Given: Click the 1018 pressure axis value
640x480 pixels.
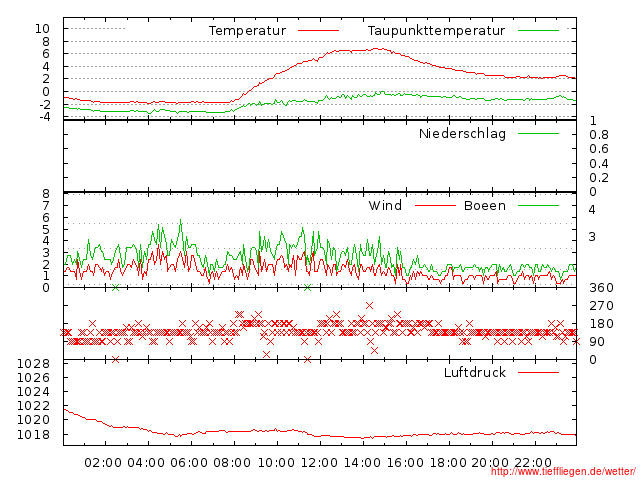Looking at the screenshot, I should click(x=33, y=435).
